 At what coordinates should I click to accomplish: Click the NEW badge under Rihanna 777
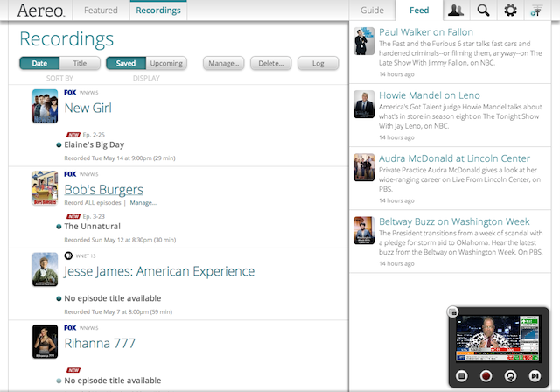point(73,370)
